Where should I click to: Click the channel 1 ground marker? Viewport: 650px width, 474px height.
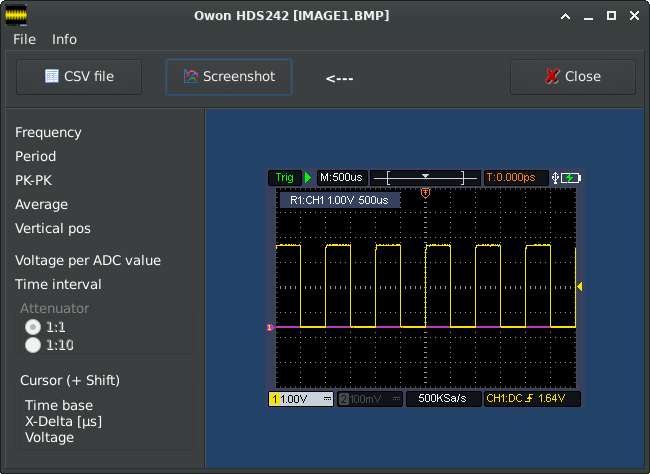[x=270, y=327]
